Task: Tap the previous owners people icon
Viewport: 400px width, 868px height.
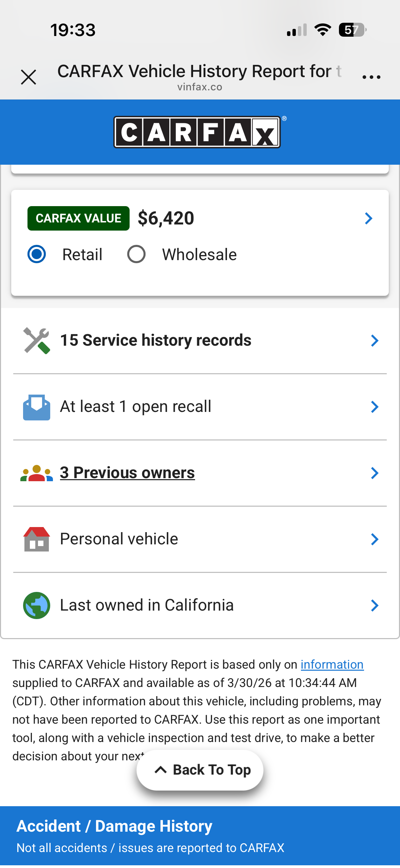Action: pyautogui.click(x=37, y=473)
